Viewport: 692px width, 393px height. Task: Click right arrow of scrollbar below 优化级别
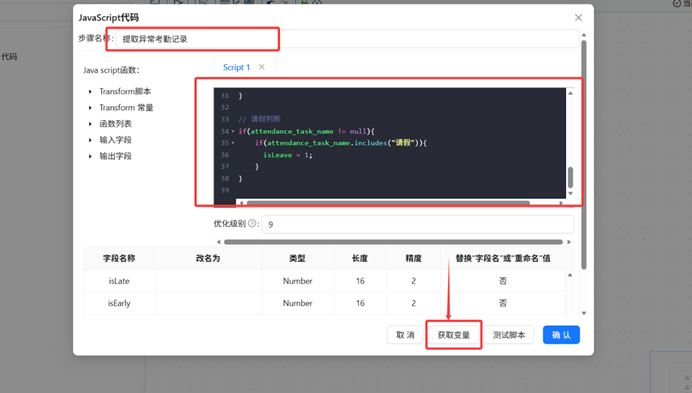point(569,242)
